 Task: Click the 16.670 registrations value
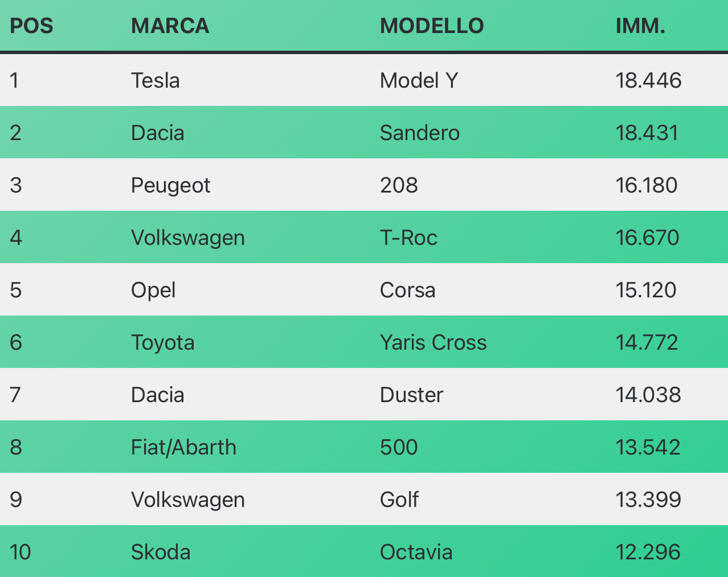[x=647, y=238]
